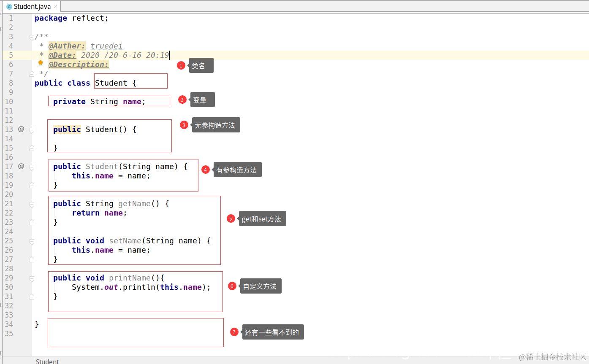Click line number 1 in the gutter
The height and width of the screenshot is (364, 589).
[x=11, y=18]
